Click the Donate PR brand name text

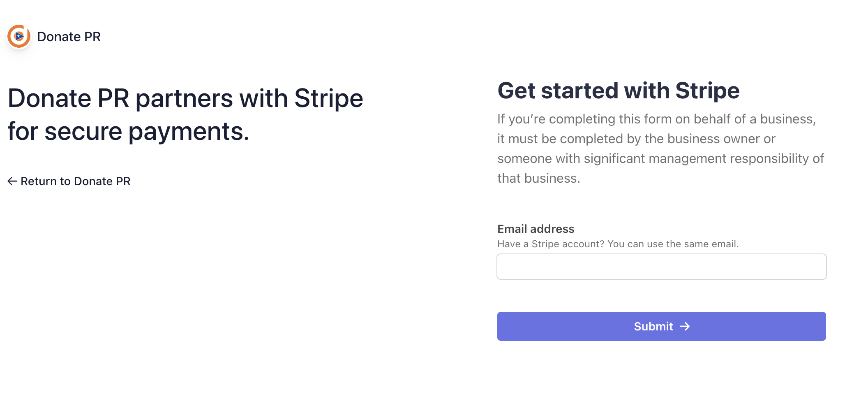69,37
